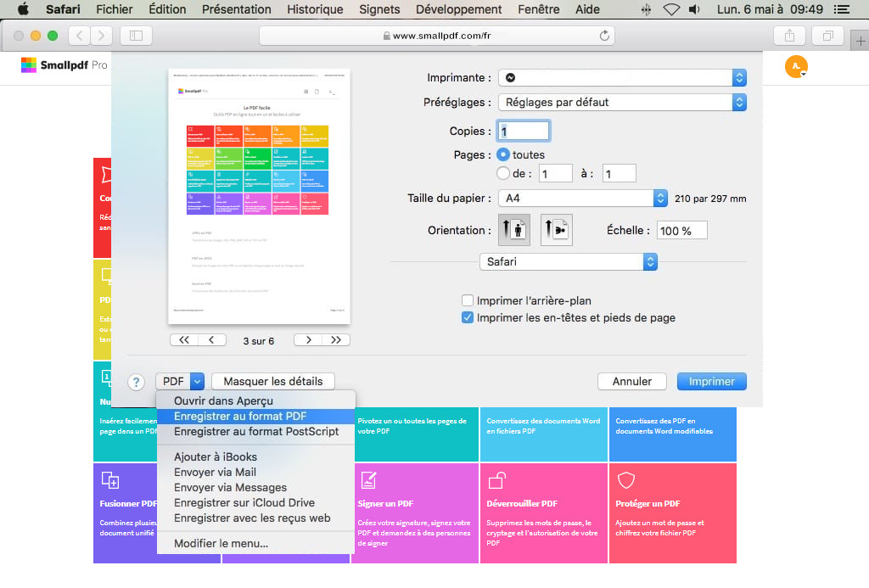Click the Signer un PDF tile icon
The height and width of the screenshot is (588, 869).
point(368,480)
